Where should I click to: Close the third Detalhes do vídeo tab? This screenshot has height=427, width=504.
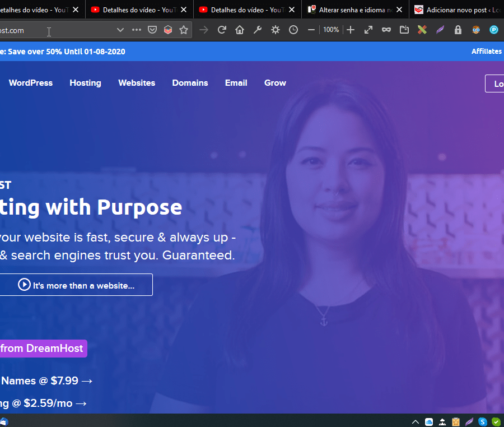tap(292, 10)
